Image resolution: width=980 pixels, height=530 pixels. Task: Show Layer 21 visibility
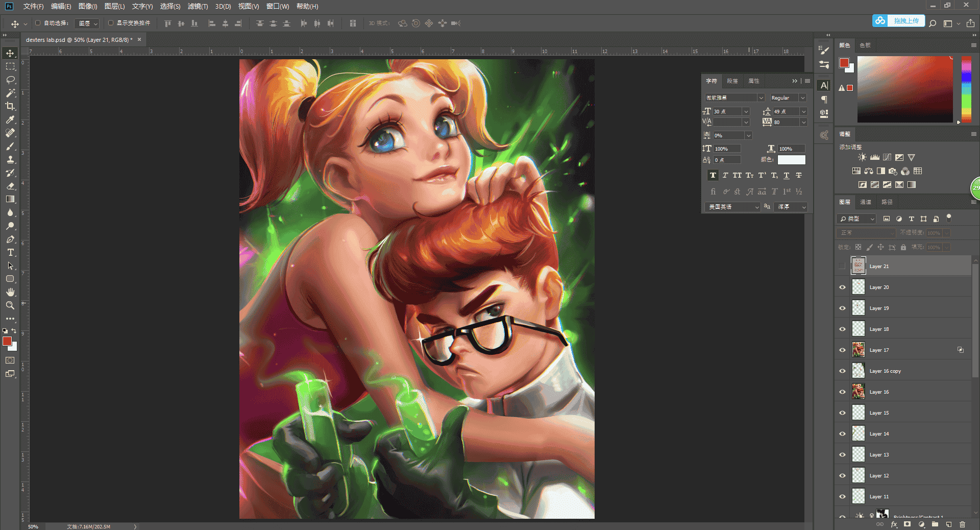pyautogui.click(x=842, y=266)
